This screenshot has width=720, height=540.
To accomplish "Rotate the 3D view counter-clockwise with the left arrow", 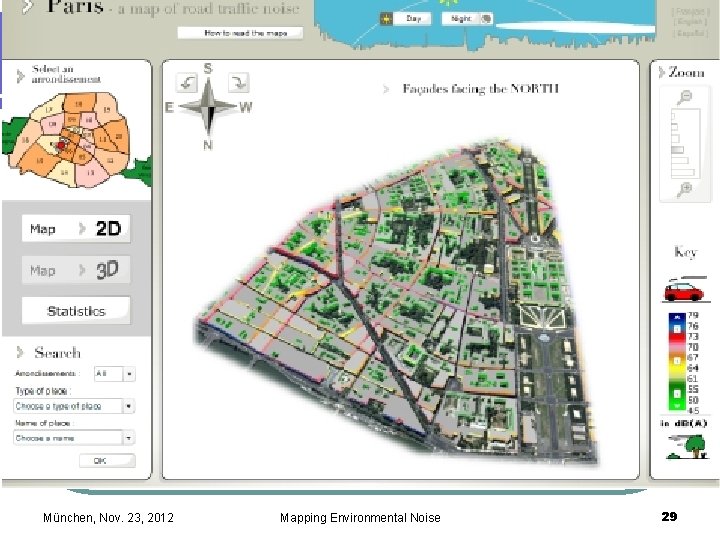I will point(186,84).
